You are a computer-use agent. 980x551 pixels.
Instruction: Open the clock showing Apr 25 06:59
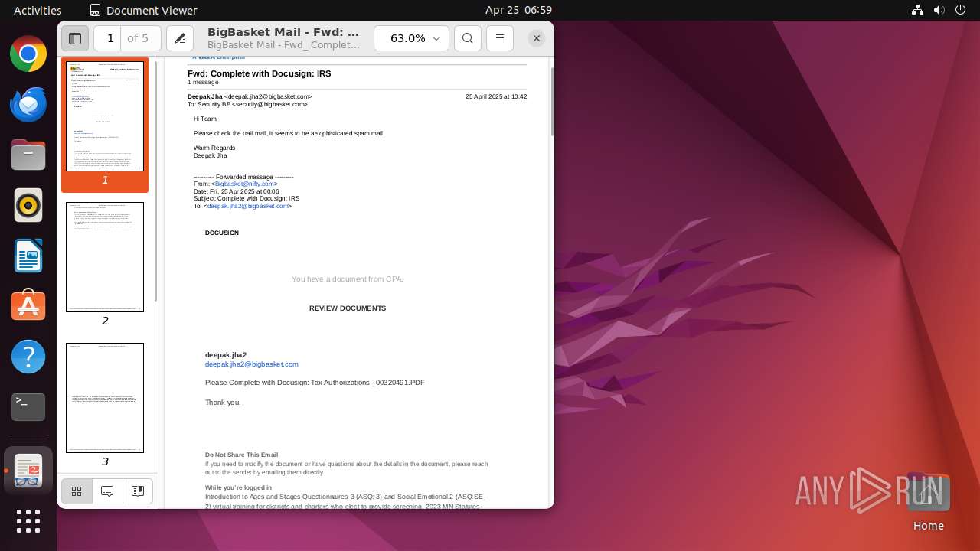coord(518,10)
